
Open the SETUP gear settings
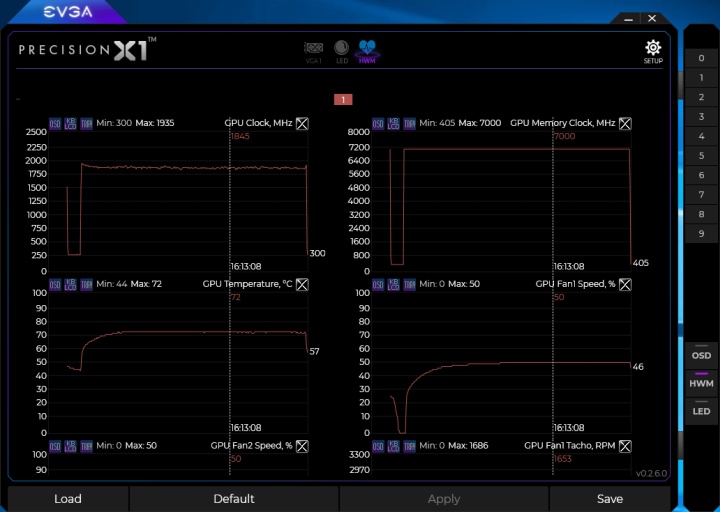[653, 52]
